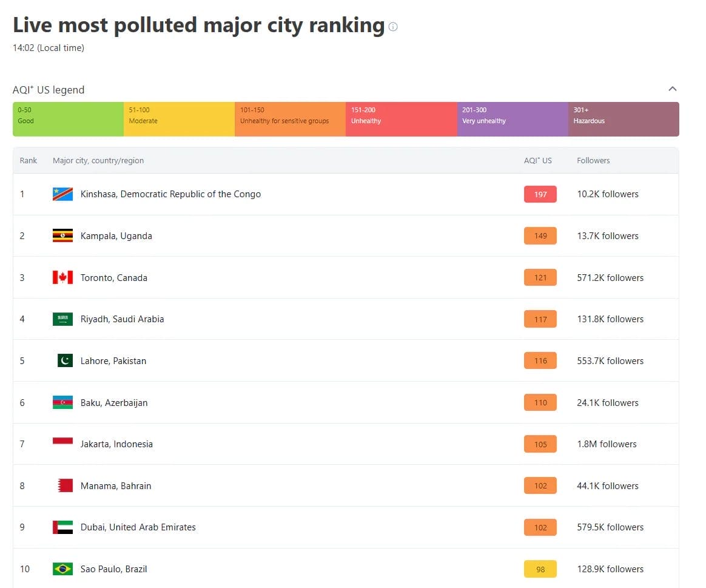Collapse the AQI US legend chevron

coord(672,89)
